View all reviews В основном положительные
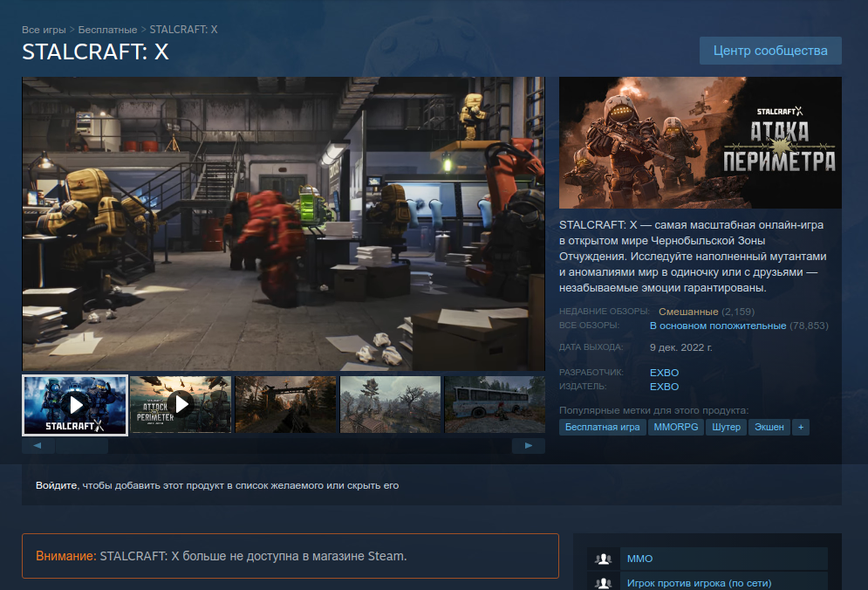 (718, 326)
